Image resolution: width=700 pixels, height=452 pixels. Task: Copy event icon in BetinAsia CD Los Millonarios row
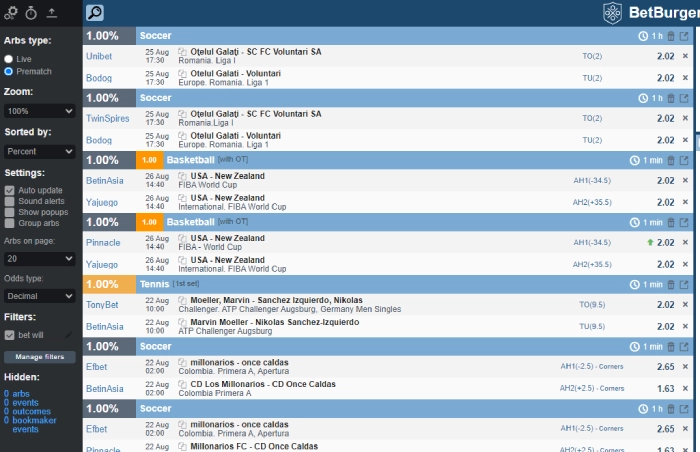pos(182,384)
